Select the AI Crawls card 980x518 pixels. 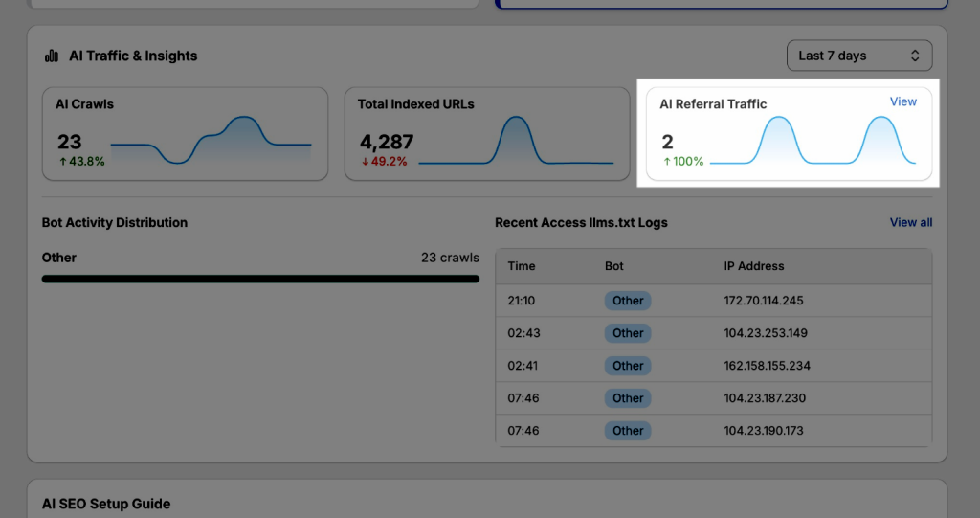(185, 134)
